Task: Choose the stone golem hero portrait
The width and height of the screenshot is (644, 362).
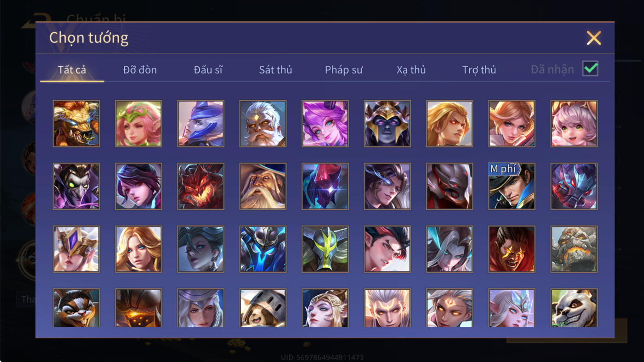Action: click(574, 249)
